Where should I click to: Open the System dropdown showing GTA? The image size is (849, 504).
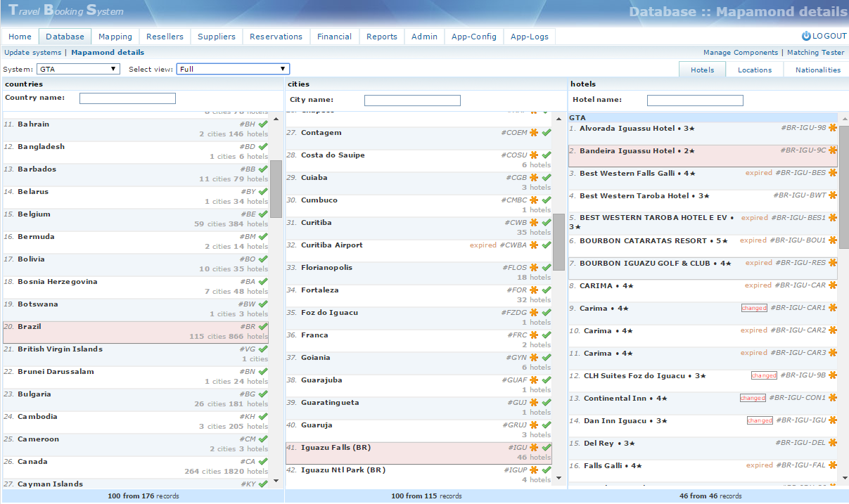click(79, 69)
